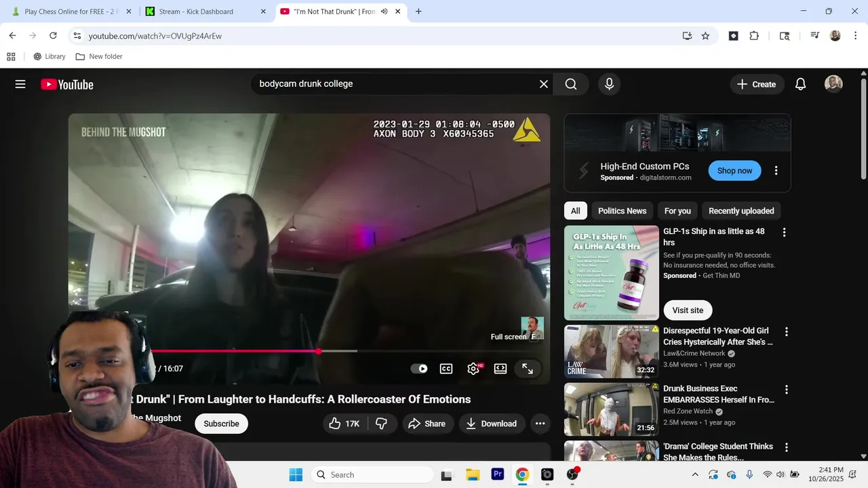
Task: Open menu for Drunk Business Exec video
Action: click(x=787, y=390)
